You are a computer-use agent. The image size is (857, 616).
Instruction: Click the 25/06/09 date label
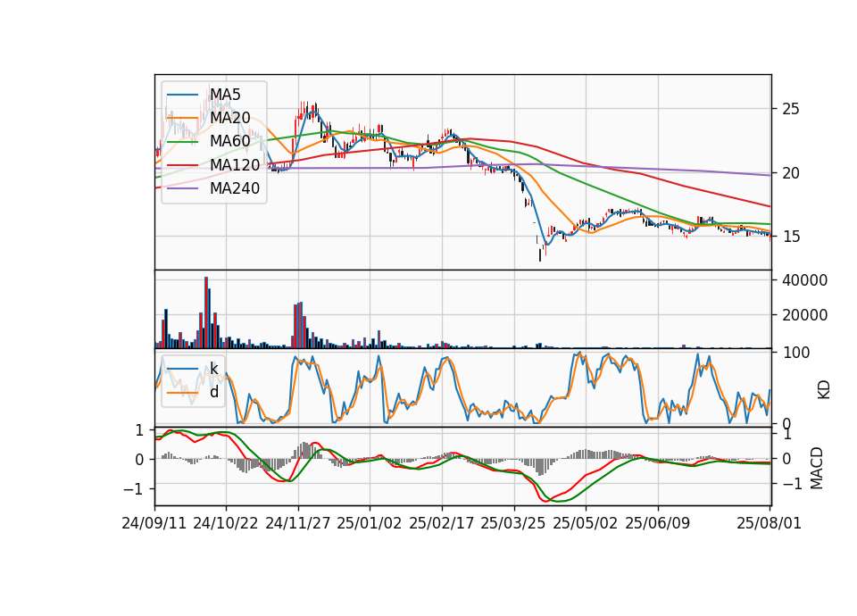pos(658,523)
